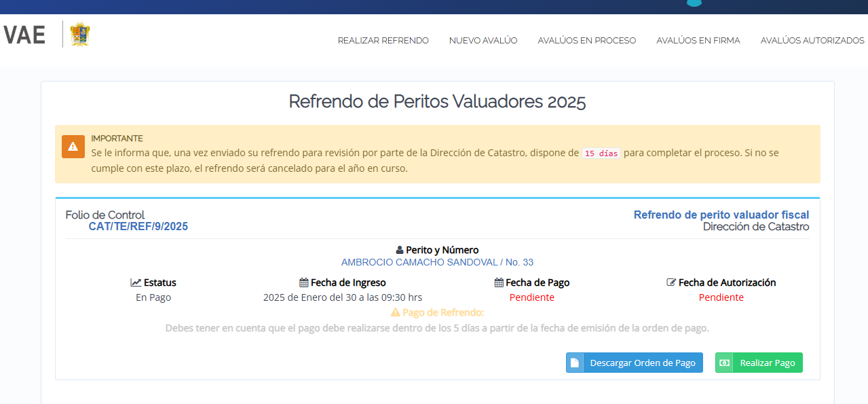
Task: Click the 'En Pago' status value
Action: pyautogui.click(x=153, y=297)
